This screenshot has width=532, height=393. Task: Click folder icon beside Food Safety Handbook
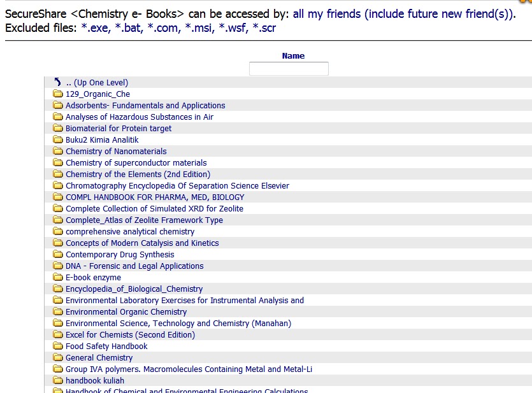pos(58,347)
